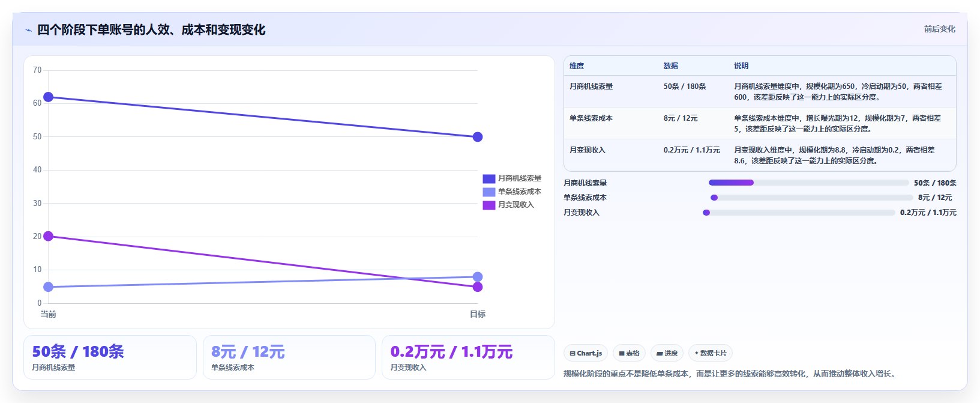Click the 50条 / 180条 table cell
The image size is (980, 403).
point(685,86)
